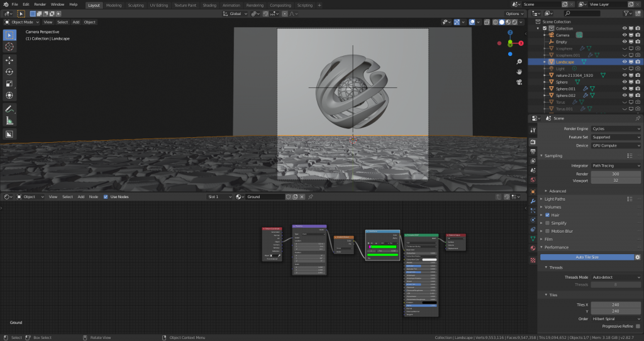Open the Object Mode dropdown
Screen dimensions: 644x341
pos(22,22)
